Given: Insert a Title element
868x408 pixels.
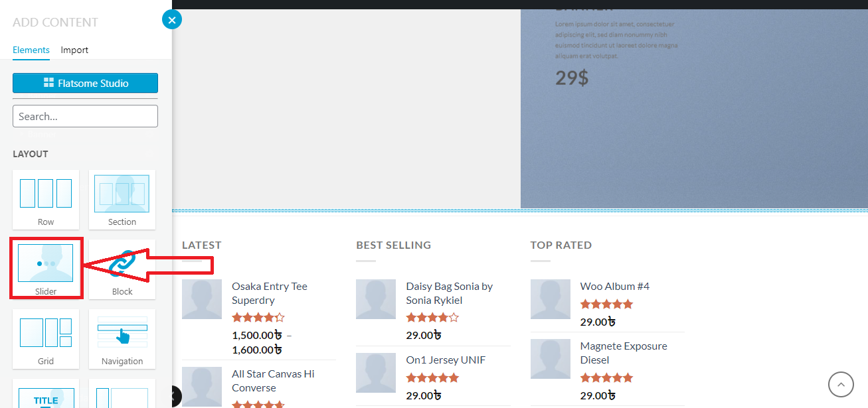Looking at the screenshot, I should click(46, 399).
